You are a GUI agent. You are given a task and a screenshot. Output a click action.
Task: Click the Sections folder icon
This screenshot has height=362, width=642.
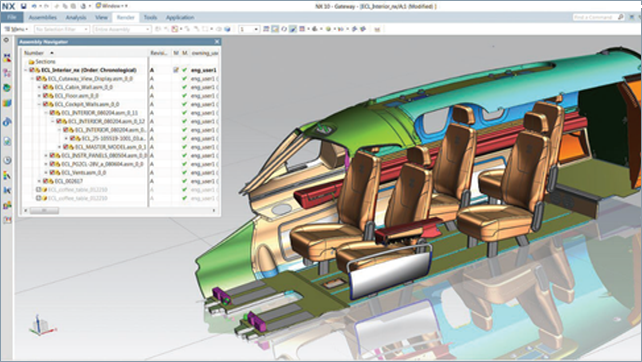(31, 62)
